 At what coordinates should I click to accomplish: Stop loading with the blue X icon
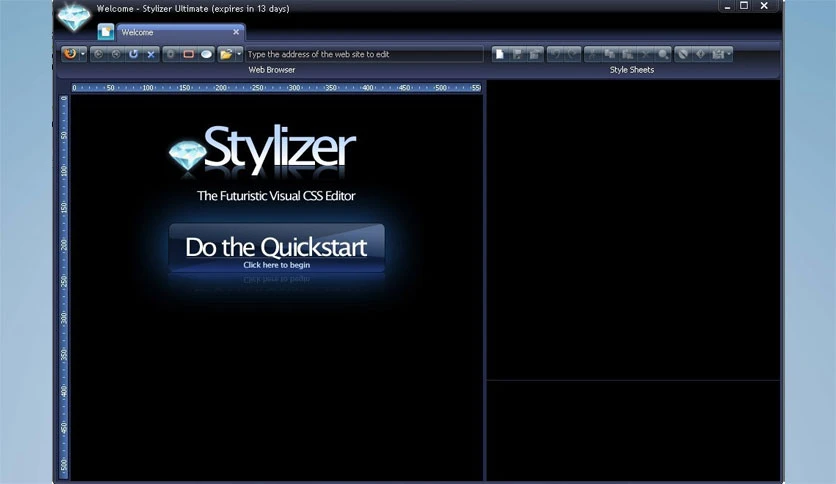click(x=151, y=54)
